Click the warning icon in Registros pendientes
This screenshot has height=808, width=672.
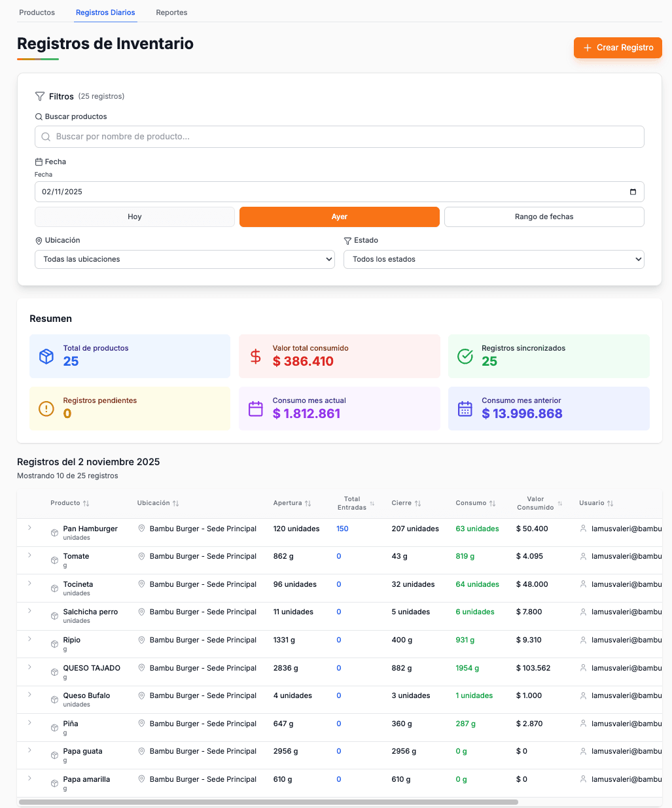(46, 408)
